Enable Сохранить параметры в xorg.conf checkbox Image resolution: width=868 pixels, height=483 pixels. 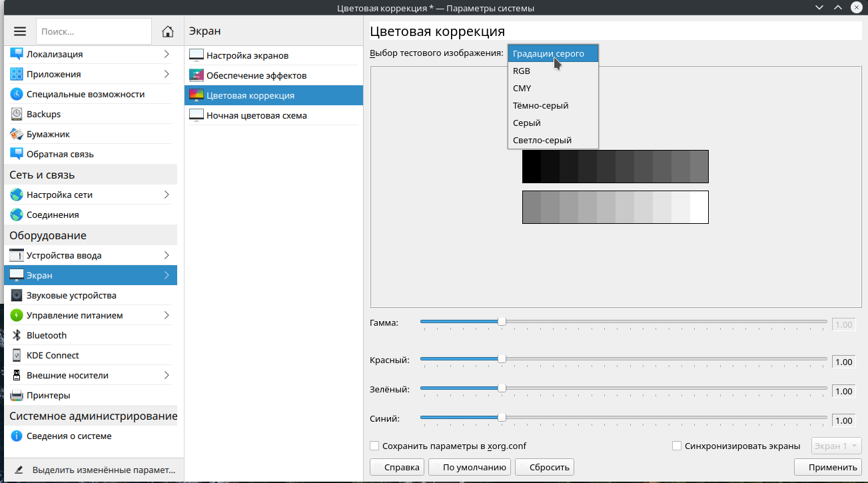[x=374, y=446]
